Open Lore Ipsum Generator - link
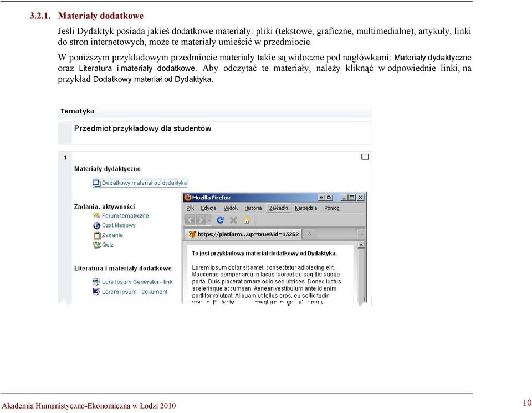 [x=137, y=282]
